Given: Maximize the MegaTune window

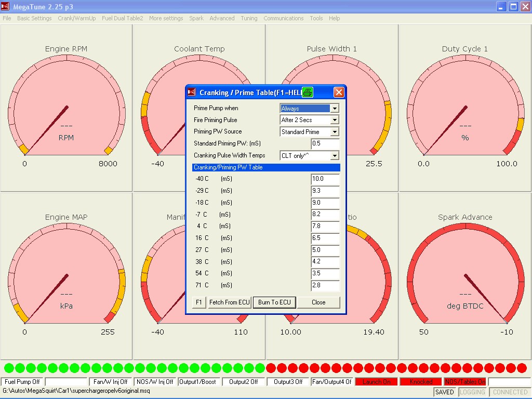Looking at the screenshot, I should point(513,6).
